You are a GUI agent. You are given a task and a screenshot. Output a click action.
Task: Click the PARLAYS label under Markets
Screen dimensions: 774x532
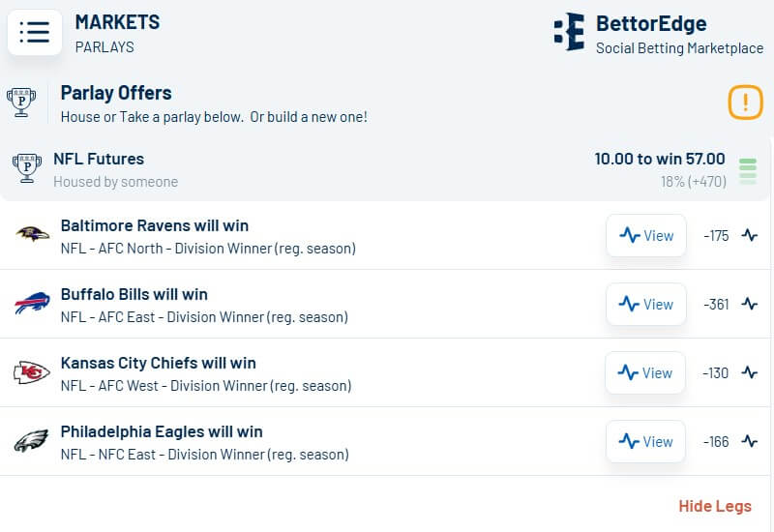(104, 46)
